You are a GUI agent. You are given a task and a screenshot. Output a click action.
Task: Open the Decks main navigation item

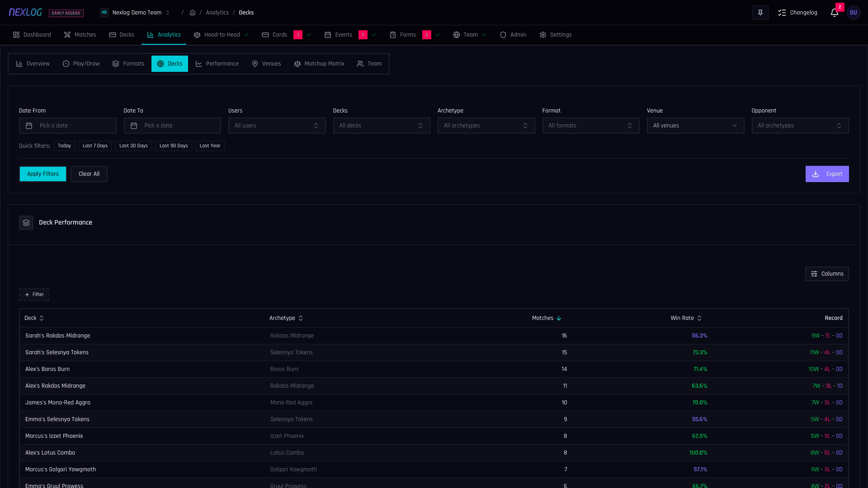(122, 35)
